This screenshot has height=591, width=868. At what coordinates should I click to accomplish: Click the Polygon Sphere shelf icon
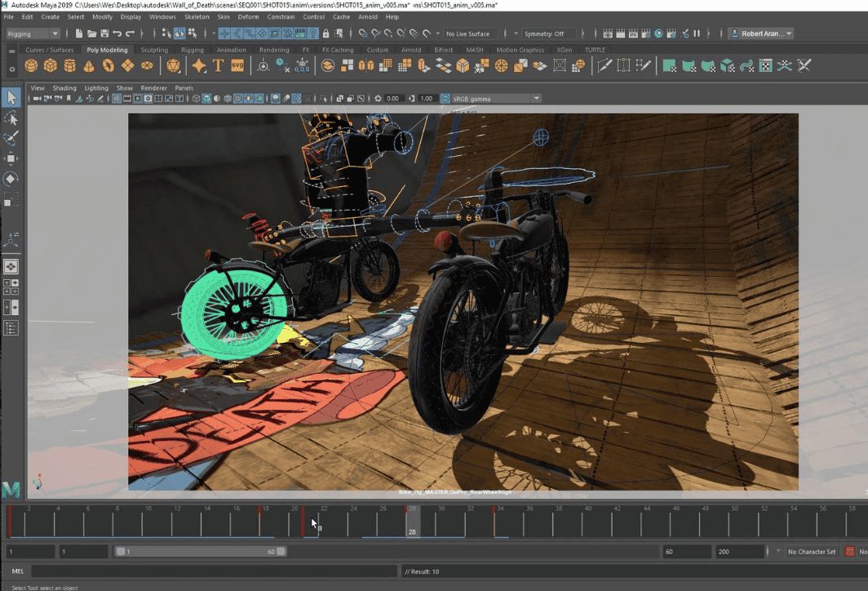point(31,66)
